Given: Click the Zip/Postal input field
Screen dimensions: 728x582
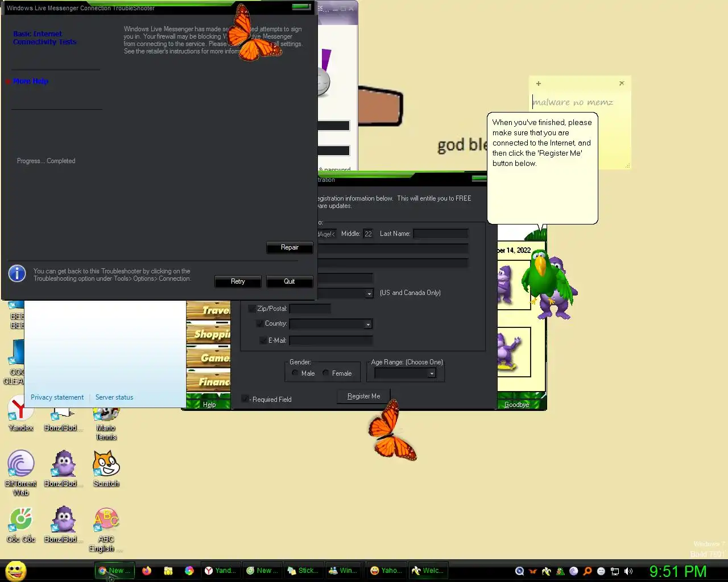Looking at the screenshot, I should (310, 309).
